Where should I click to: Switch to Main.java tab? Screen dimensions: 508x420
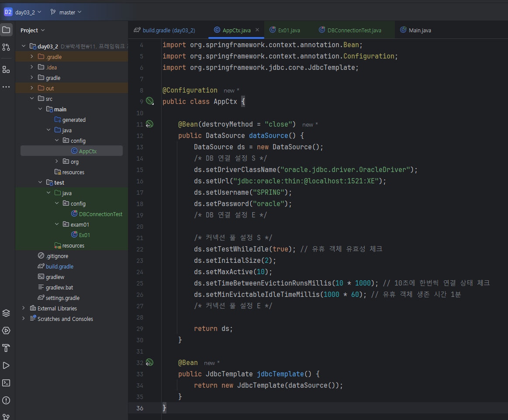point(416,30)
